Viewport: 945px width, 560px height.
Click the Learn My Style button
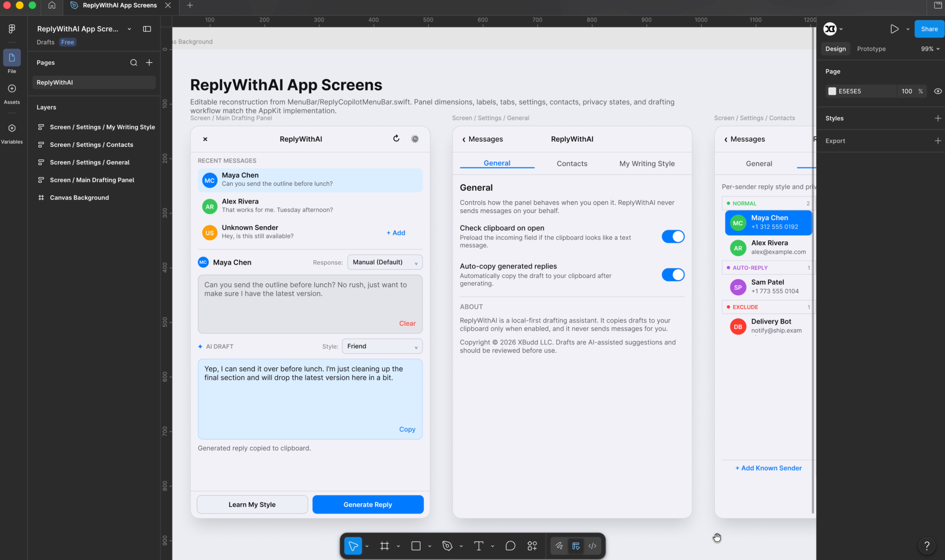coord(252,504)
